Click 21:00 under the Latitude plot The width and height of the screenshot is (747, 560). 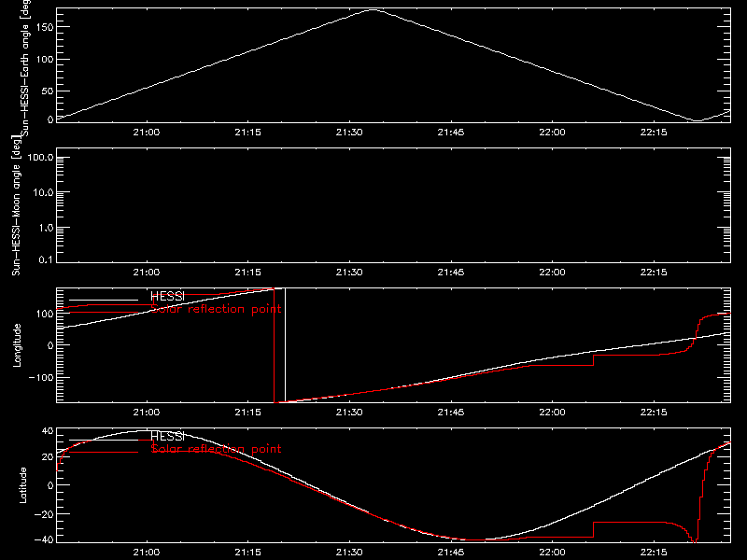point(147,553)
